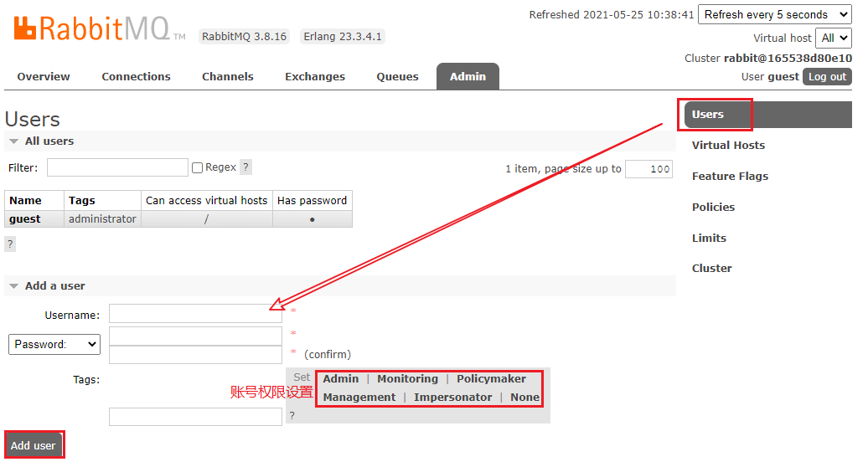Focus the Filter input field
The width and height of the screenshot is (868, 462).
tap(117, 167)
